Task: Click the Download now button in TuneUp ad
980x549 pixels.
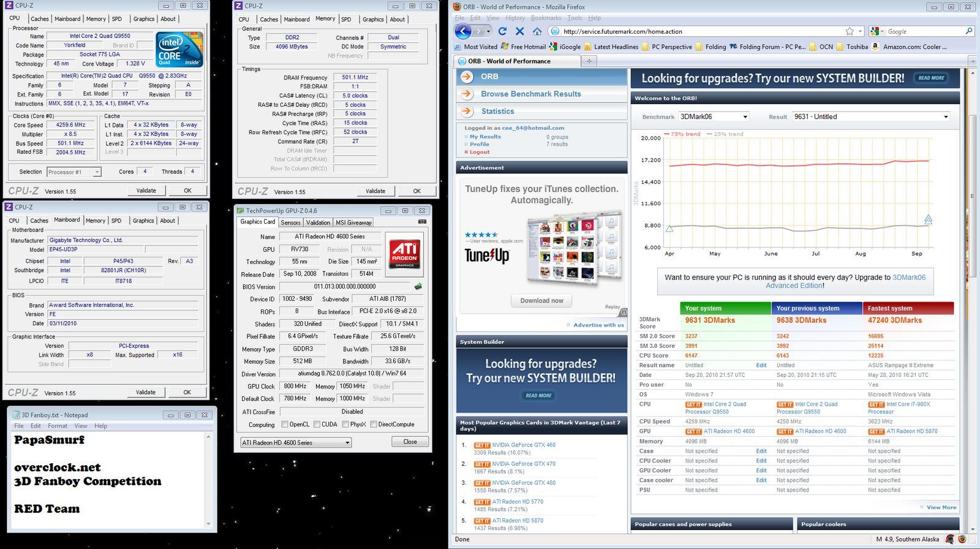Action: [x=541, y=300]
